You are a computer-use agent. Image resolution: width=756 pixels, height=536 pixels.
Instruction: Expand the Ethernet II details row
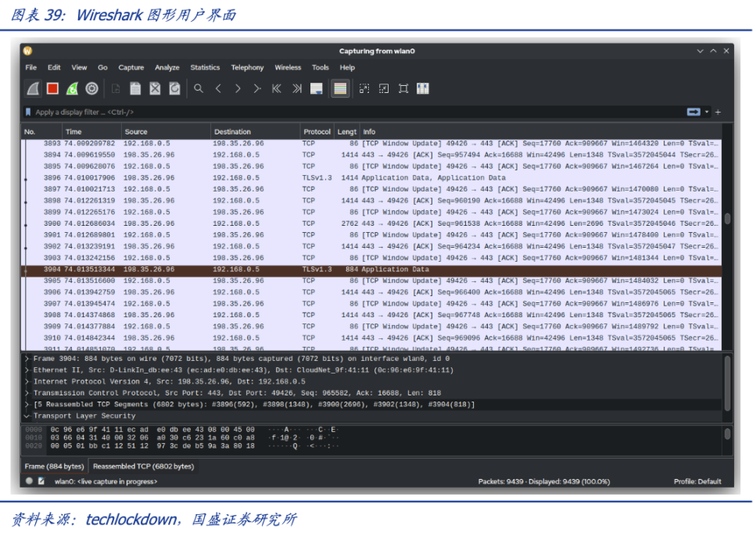(27, 370)
